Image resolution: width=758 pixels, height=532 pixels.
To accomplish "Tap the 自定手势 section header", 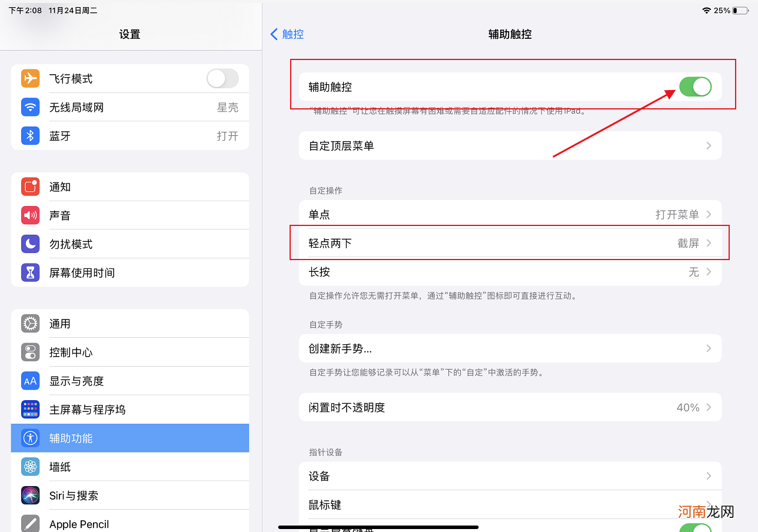I will pos(326,324).
